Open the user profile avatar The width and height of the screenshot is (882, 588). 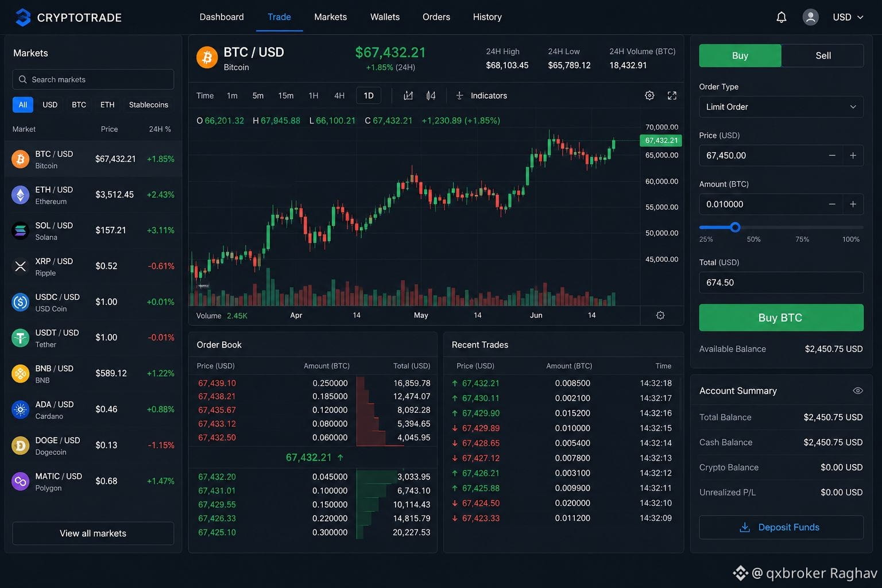tap(810, 17)
